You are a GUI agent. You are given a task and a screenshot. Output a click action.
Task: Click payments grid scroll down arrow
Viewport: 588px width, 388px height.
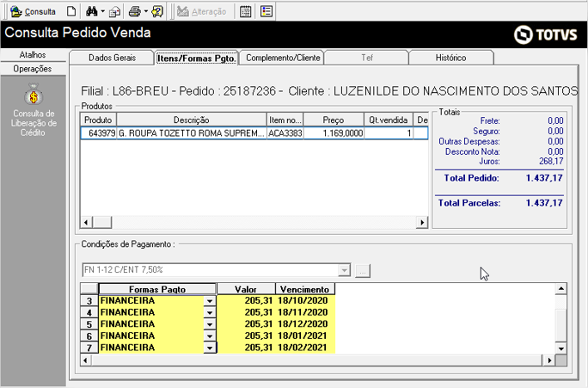coord(561,348)
